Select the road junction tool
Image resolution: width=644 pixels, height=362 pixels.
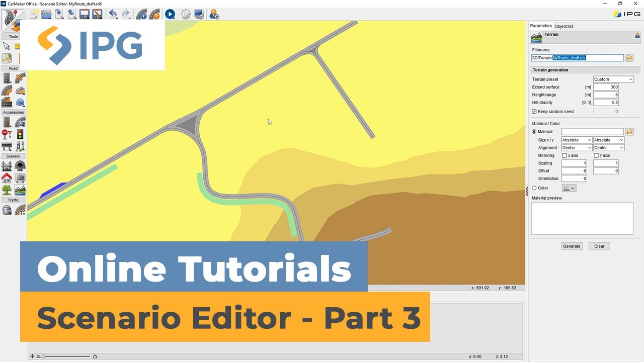pyautogui.click(x=20, y=78)
